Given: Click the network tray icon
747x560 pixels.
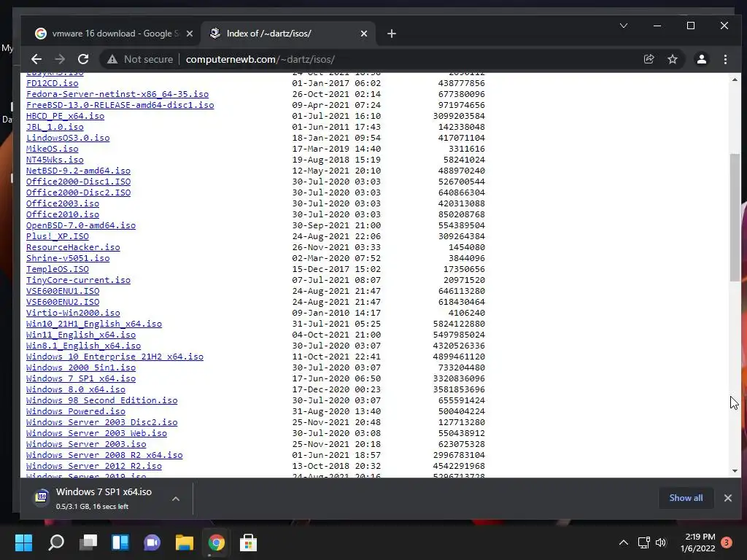Looking at the screenshot, I should point(643,542).
